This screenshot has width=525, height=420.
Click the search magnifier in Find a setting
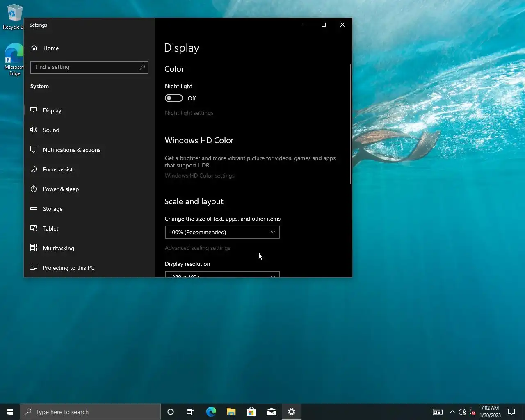click(142, 67)
